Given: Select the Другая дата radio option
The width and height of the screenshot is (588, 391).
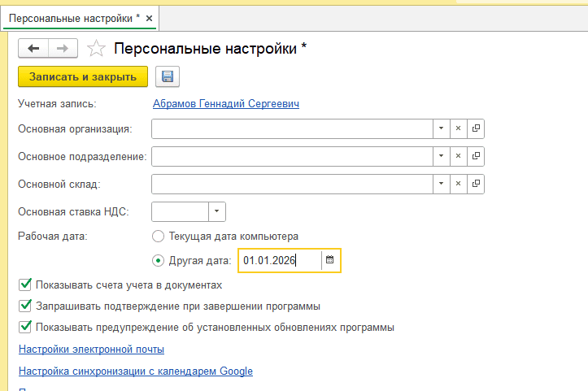Looking at the screenshot, I should click(x=159, y=261).
